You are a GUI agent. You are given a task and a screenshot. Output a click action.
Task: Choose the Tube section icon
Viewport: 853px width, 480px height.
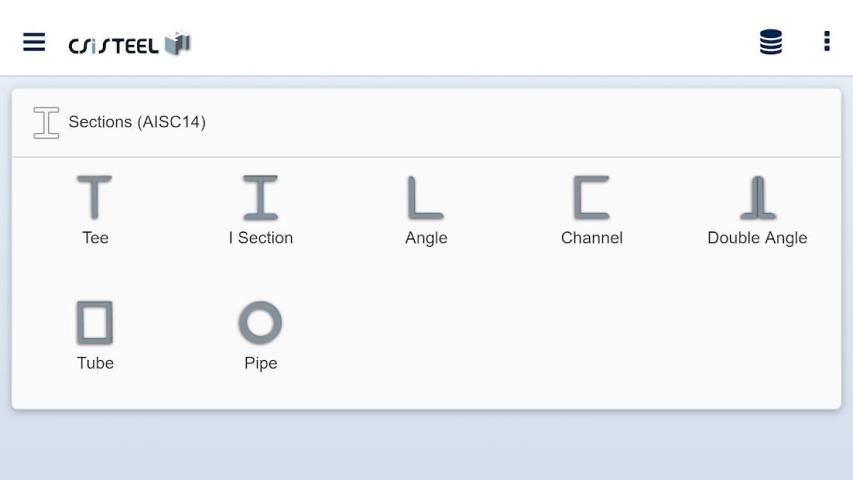click(95, 322)
